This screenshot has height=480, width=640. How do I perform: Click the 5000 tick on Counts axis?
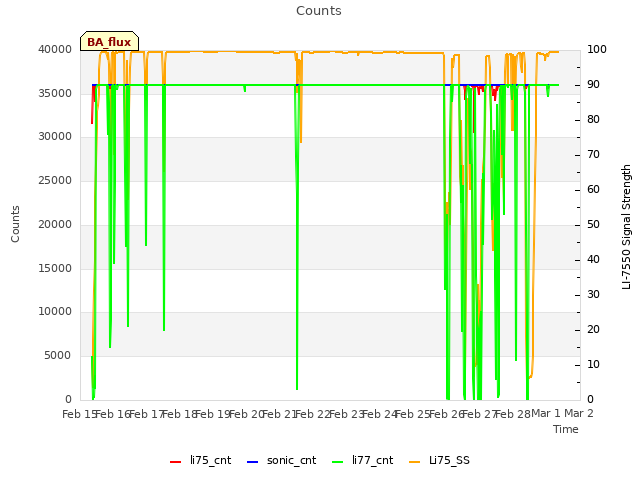point(58,356)
